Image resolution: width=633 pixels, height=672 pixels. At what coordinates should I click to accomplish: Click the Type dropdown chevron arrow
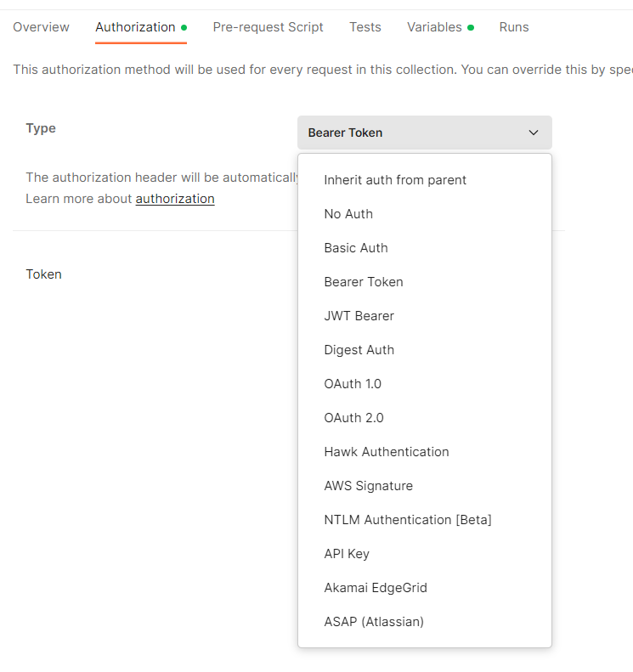pyautogui.click(x=534, y=133)
